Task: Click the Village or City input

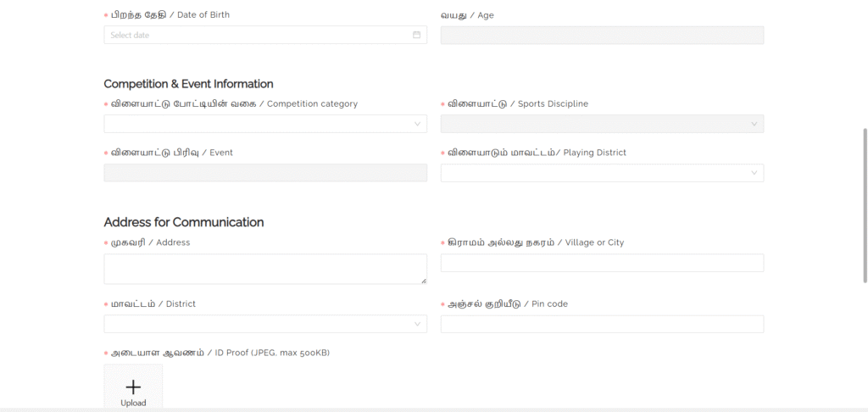Action: click(x=601, y=263)
